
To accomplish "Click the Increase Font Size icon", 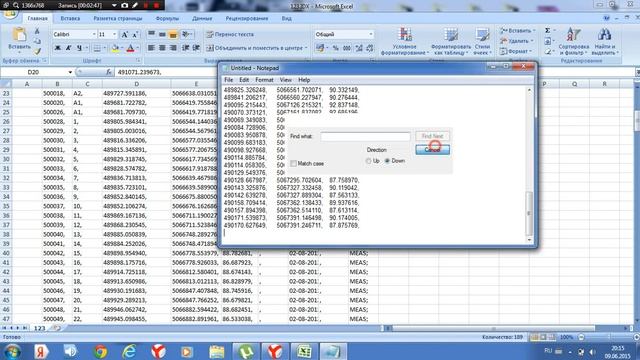I will click(125, 35).
